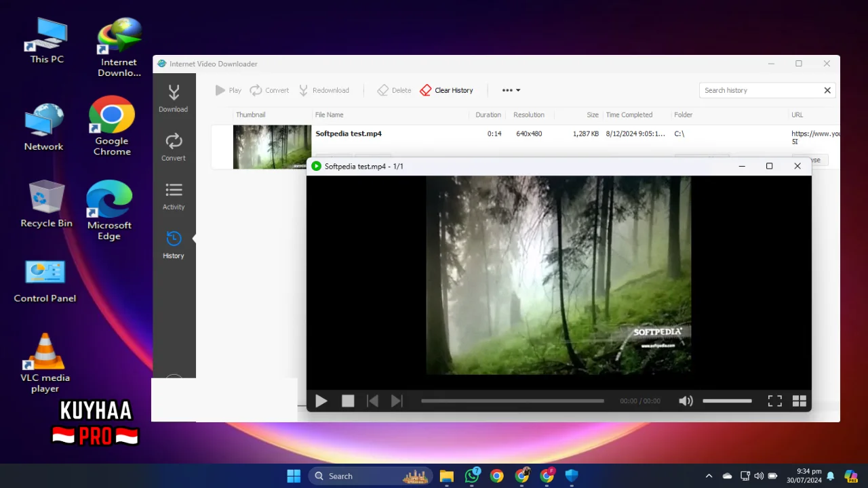The image size is (868, 488).
Task: Select VLC media player shortcut
Action: (45, 363)
